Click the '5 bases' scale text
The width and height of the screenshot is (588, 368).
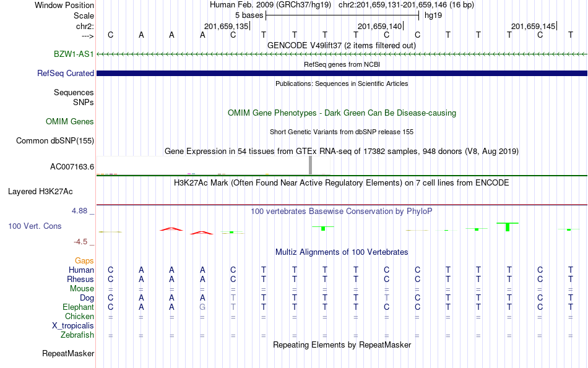(x=249, y=15)
